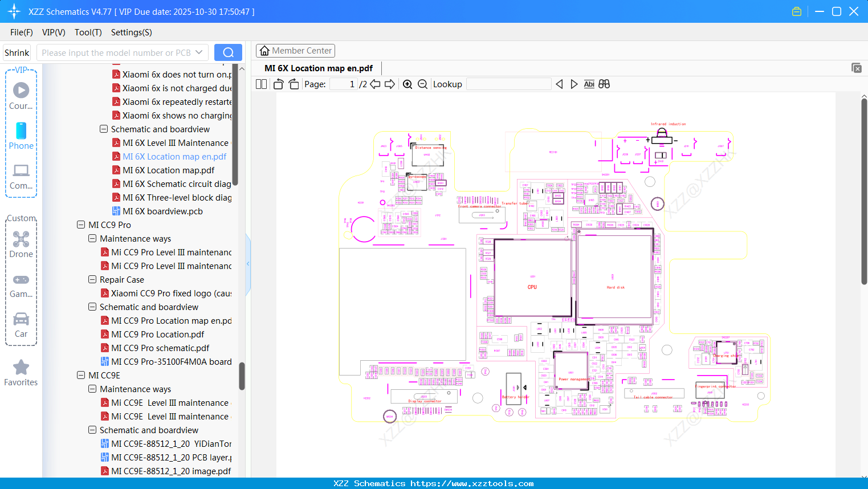This screenshot has height=489, width=868.
Task: Click the blue search button
Action: point(228,52)
